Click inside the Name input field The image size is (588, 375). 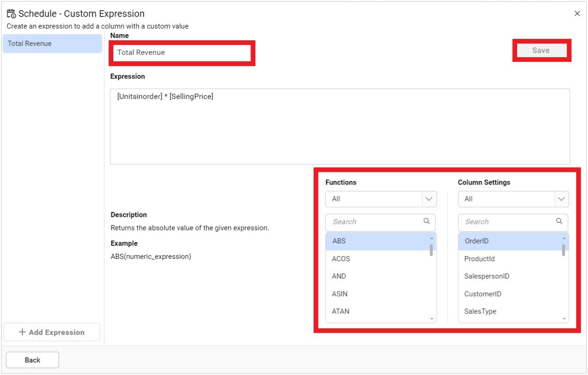click(183, 52)
